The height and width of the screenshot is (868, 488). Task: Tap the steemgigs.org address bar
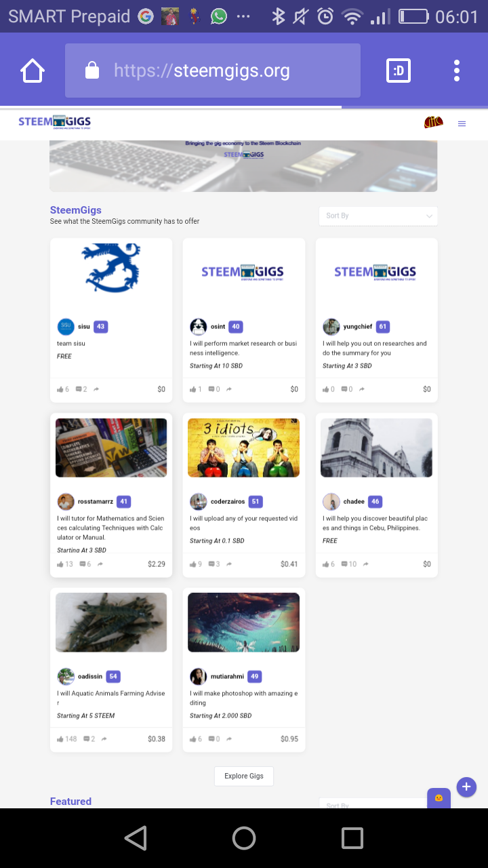click(x=213, y=71)
